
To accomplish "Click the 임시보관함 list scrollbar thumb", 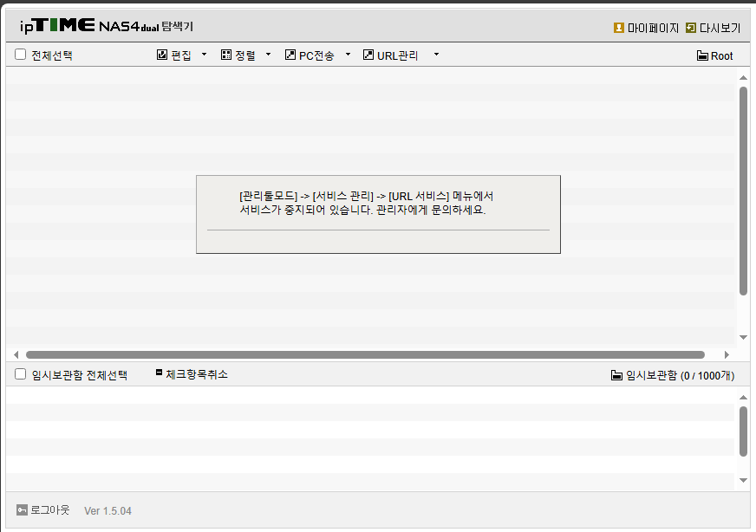I will [743, 431].
